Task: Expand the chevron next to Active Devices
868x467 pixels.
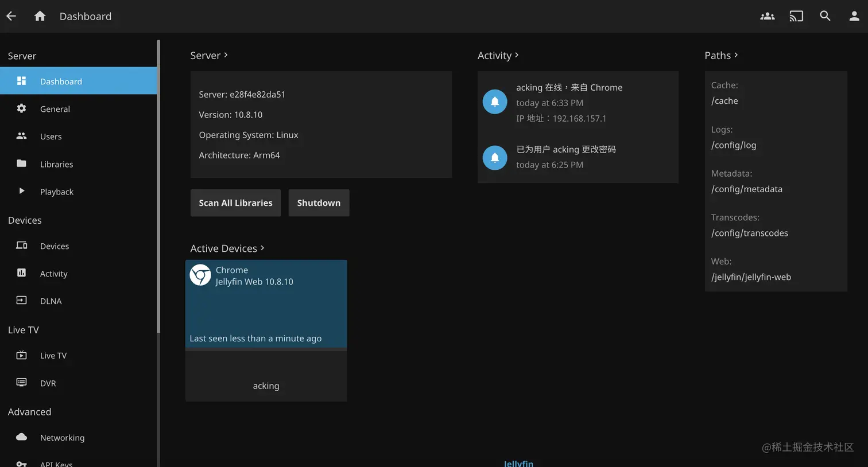Action: (x=262, y=248)
